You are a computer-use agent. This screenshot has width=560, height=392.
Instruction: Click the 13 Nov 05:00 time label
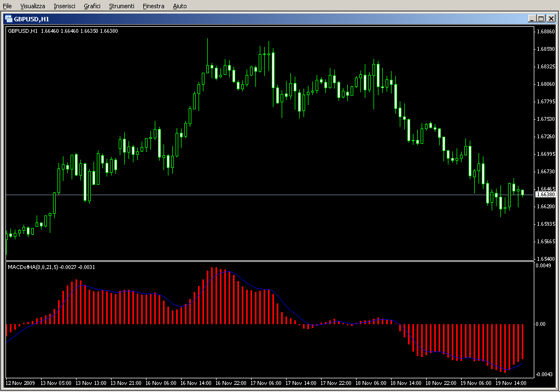click(x=56, y=383)
